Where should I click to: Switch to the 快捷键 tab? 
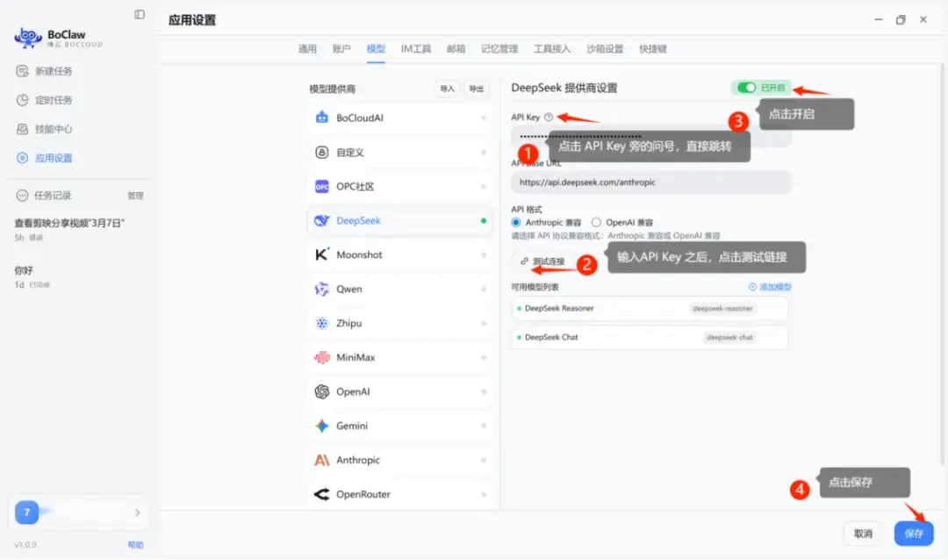coord(653,49)
